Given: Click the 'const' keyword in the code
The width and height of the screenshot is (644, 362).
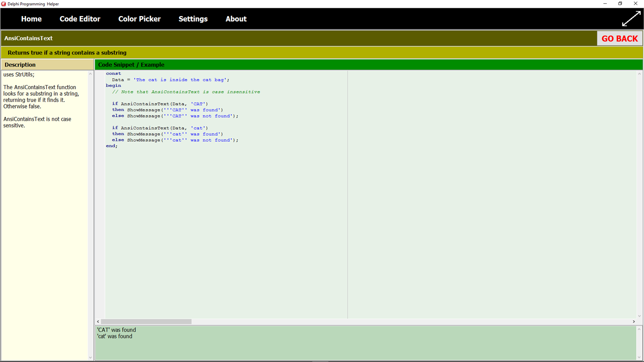Looking at the screenshot, I should tap(113, 74).
